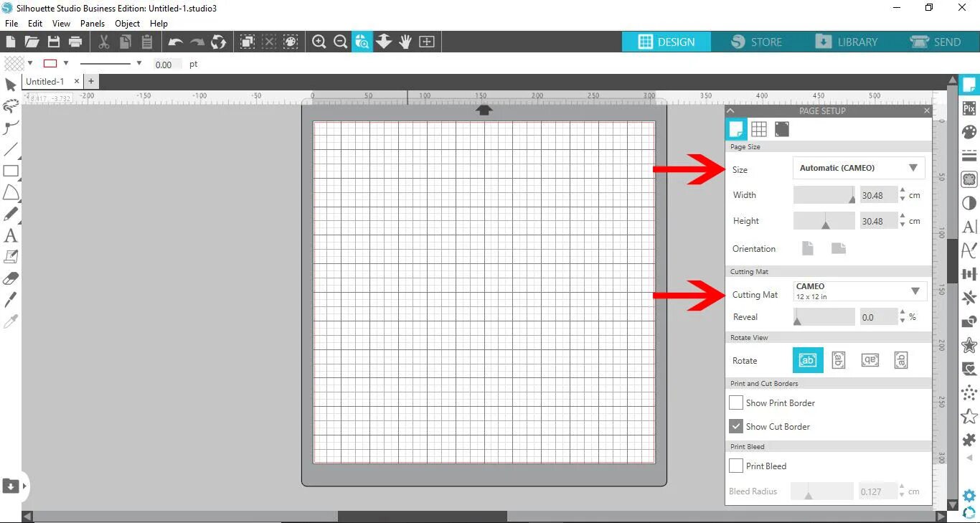Click the Redo arrow icon
This screenshot has width=980, height=523.
[197, 42]
